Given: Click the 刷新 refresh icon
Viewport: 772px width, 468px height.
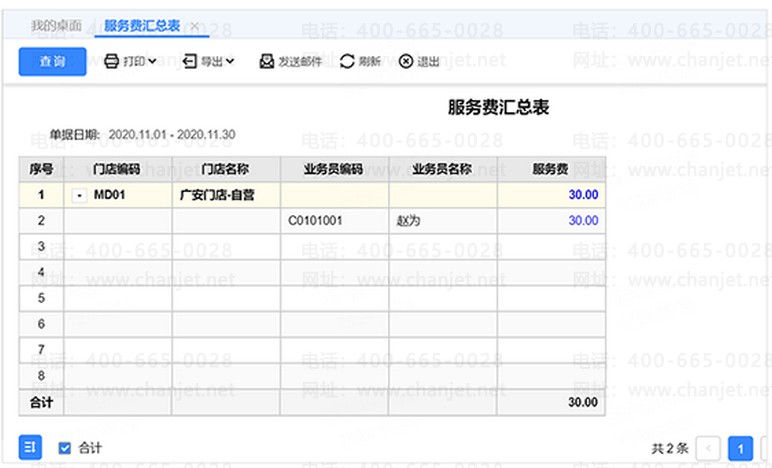Looking at the screenshot, I should coord(347,62).
